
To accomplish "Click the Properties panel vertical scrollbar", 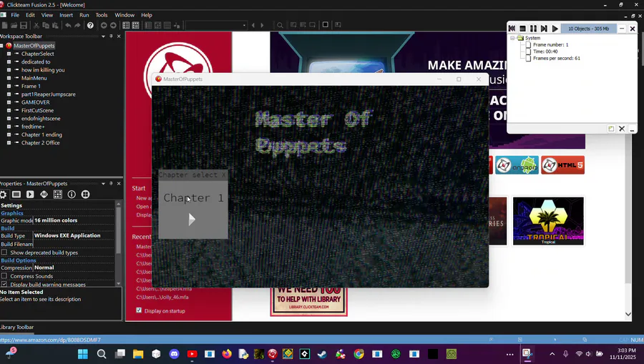I will pos(119,243).
